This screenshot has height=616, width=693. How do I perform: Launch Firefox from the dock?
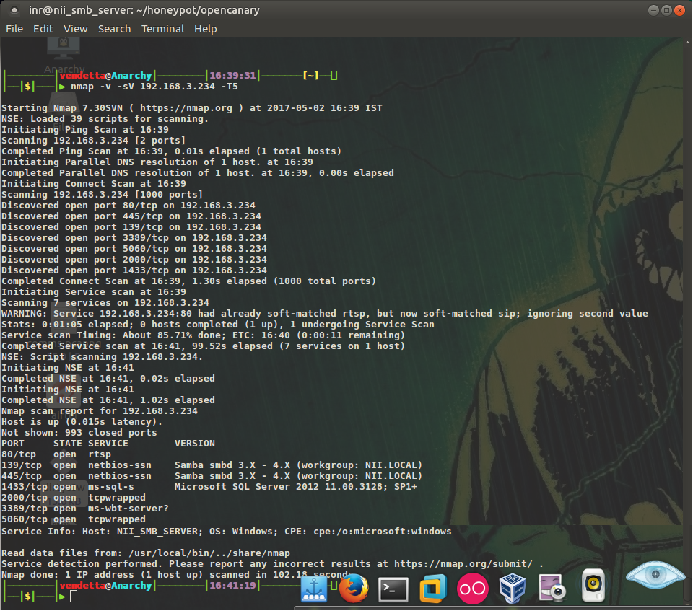[x=354, y=588]
